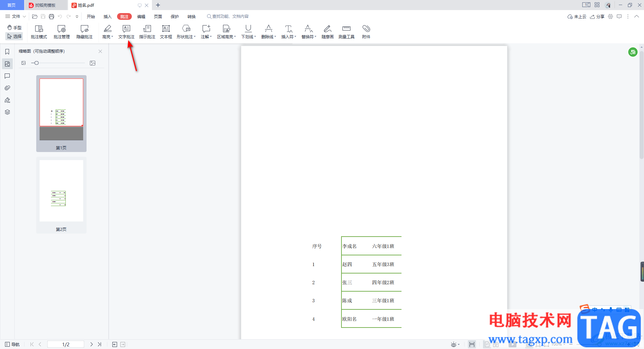Image resolution: width=644 pixels, height=349 pixels.
Task: Click the thumbnail size slider handle
Action: 36,63
